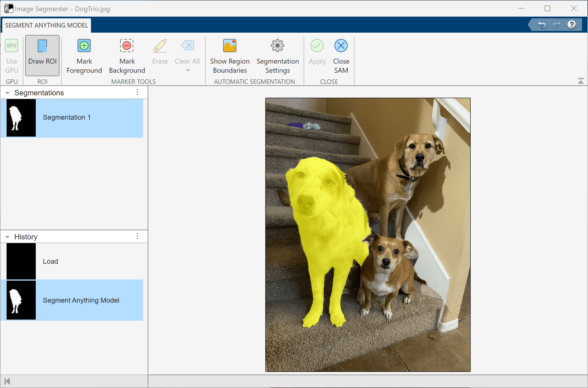Open the History panel three-dot menu

tap(137, 237)
